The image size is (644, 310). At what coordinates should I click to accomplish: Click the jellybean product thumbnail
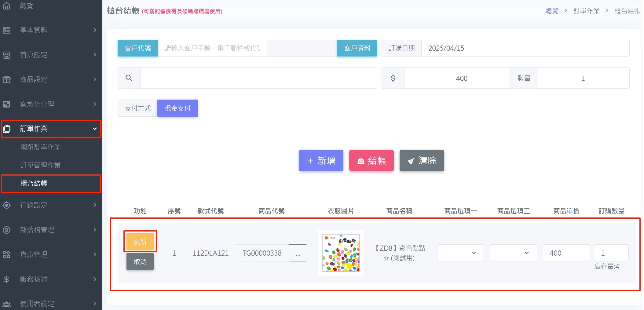pos(341,253)
